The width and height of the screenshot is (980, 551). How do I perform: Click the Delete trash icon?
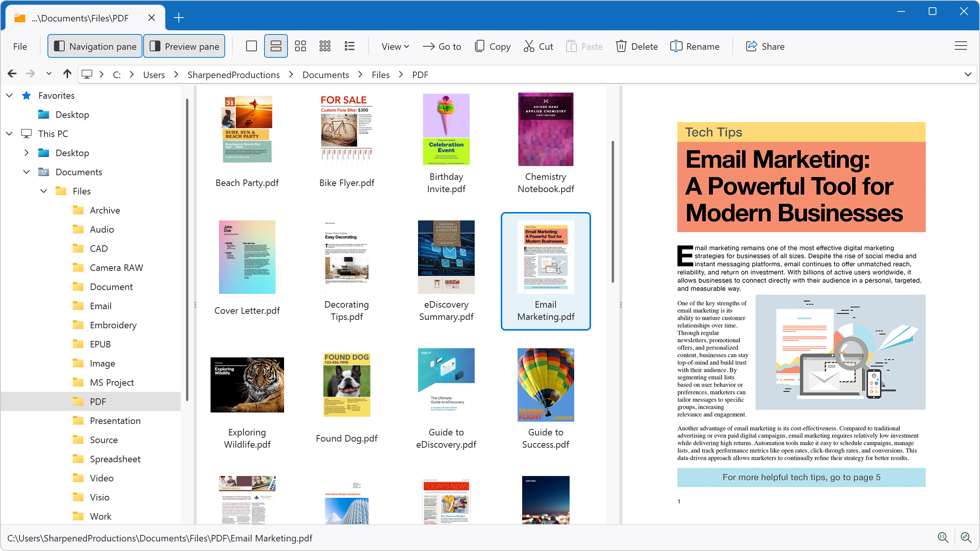pyautogui.click(x=622, y=46)
